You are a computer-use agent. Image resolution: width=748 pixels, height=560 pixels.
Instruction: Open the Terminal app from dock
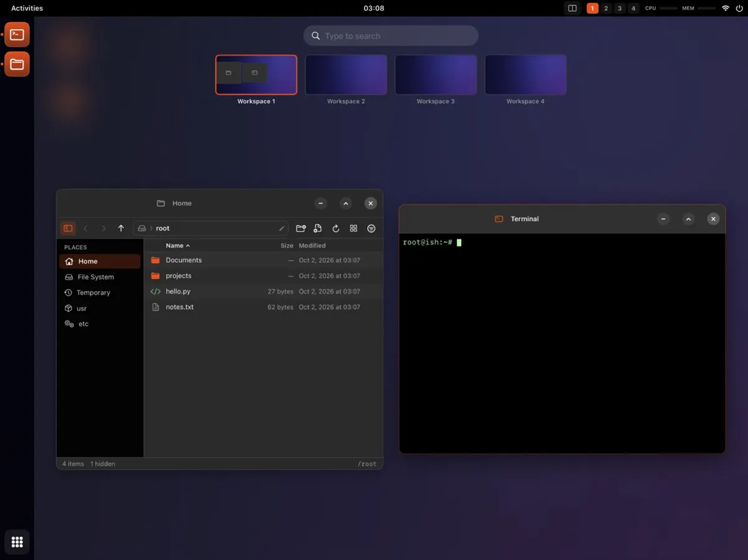coord(17,35)
